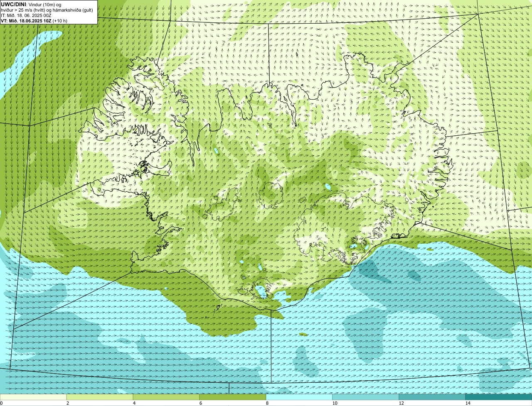The width and height of the screenshot is (532, 406).
Task: Click the legend scale label "0"
Action: click(x=1, y=403)
